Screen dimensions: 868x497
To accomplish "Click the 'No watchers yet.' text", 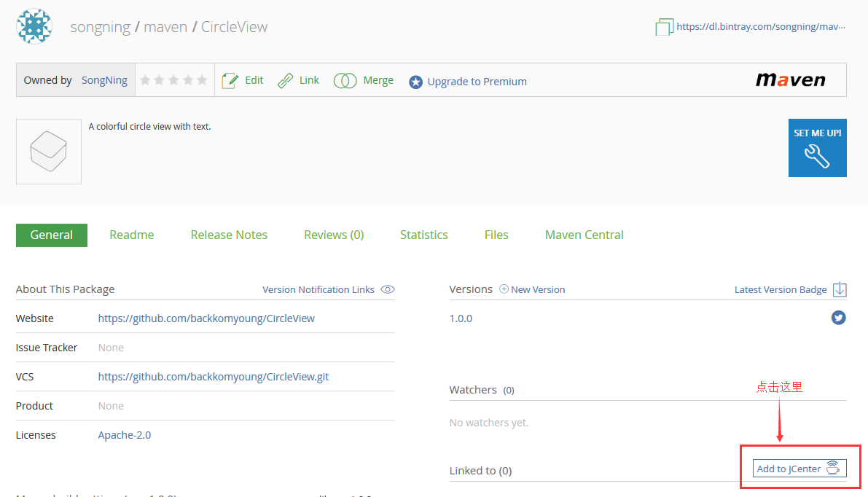I will 489,422.
